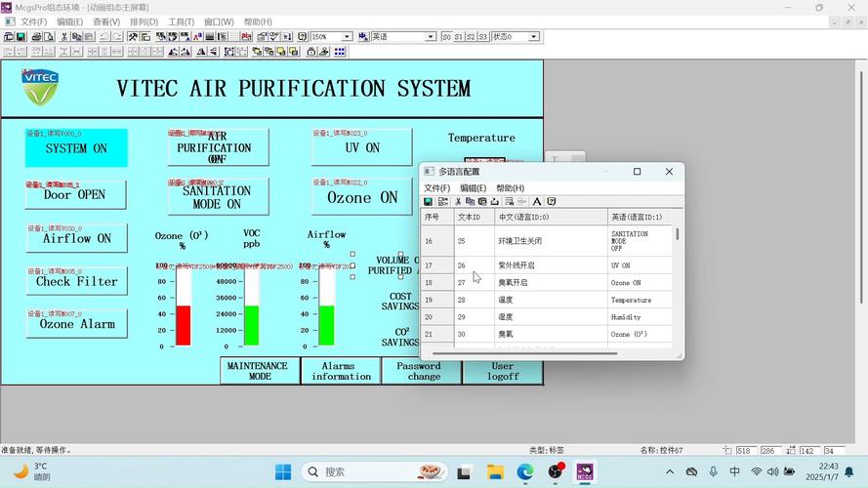Open 编辑(E) menu in the 多语言配置 dialog
This screenshot has width=868, height=488.
pos(473,188)
